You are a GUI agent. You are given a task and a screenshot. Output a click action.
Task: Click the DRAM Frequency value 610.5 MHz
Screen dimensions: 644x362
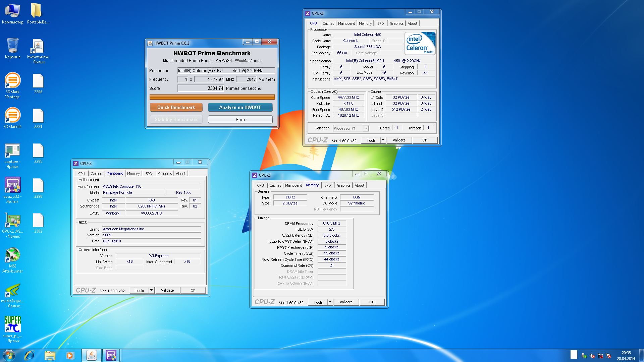[x=331, y=223]
